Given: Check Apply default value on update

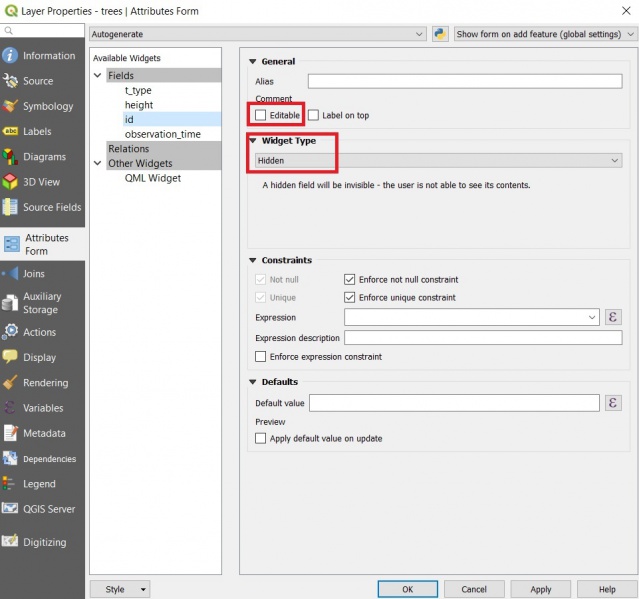Looking at the screenshot, I should pos(261,438).
